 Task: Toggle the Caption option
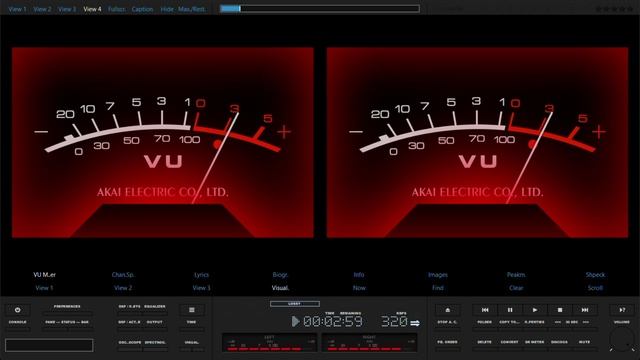click(142, 9)
